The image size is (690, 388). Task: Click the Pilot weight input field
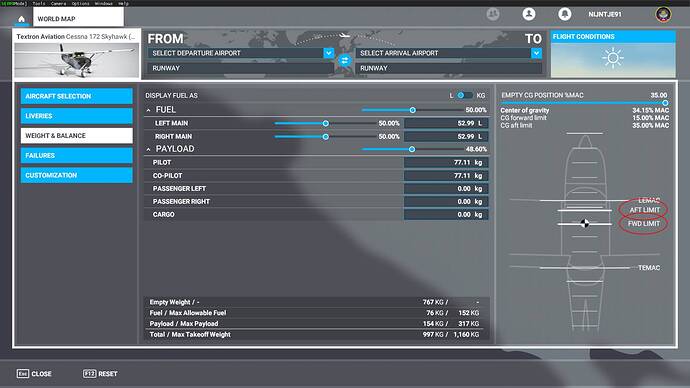click(x=446, y=162)
